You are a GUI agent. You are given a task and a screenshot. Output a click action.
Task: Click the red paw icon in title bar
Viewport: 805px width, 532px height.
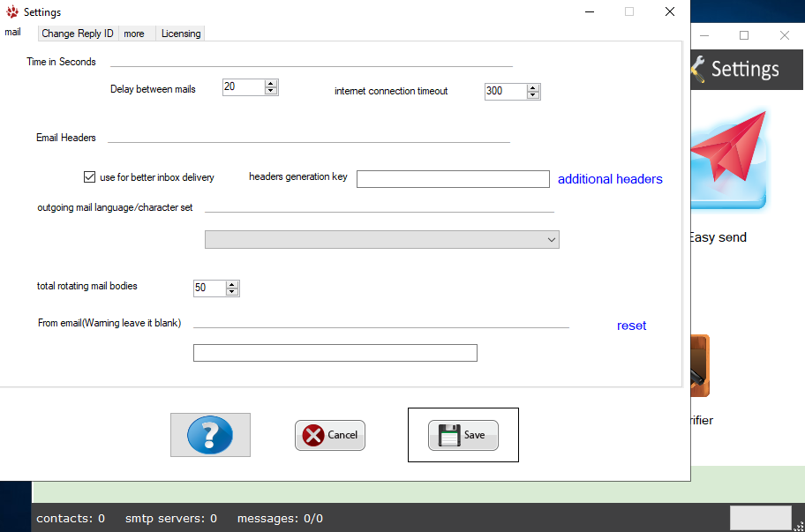coord(11,12)
